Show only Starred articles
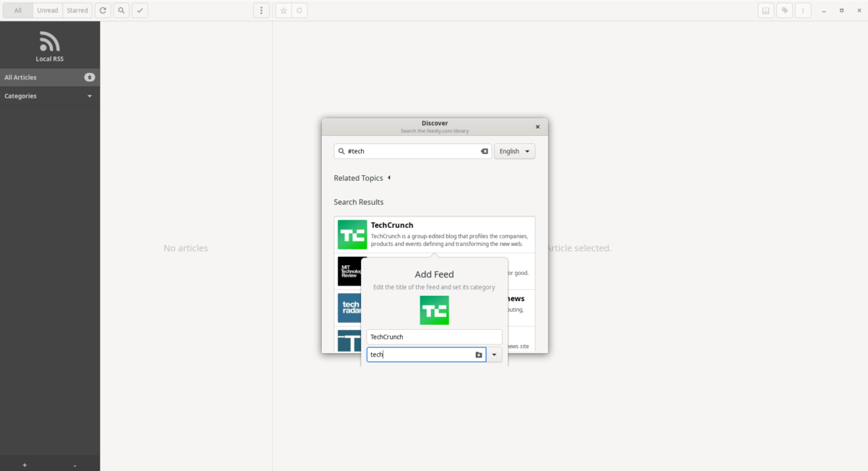Viewport: 868px width, 471px height. [77, 11]
